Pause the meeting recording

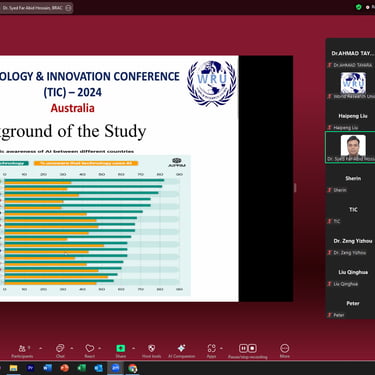[x=243, y=348]
